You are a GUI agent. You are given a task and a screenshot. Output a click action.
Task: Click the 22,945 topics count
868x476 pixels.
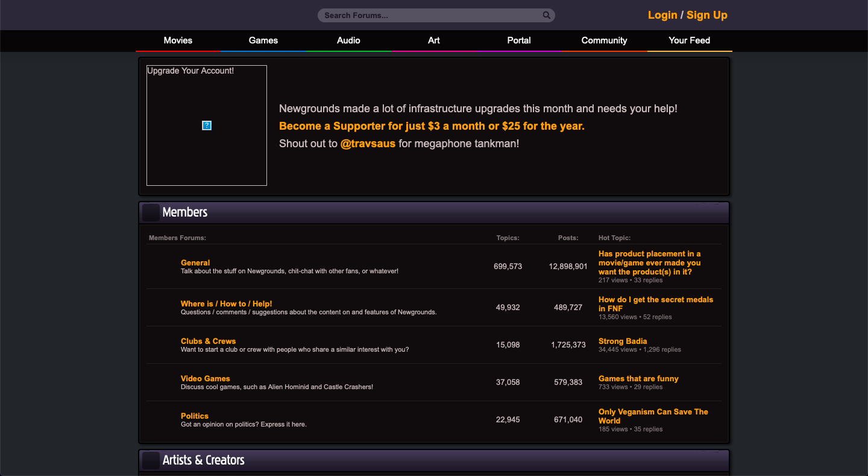508,419
